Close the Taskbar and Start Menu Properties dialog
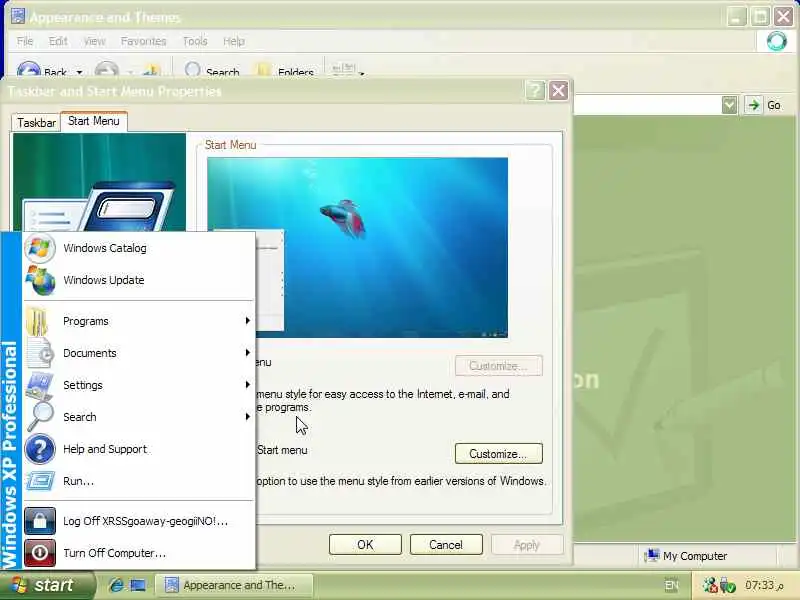Viewport: 800px width, 600px height. 558,91
